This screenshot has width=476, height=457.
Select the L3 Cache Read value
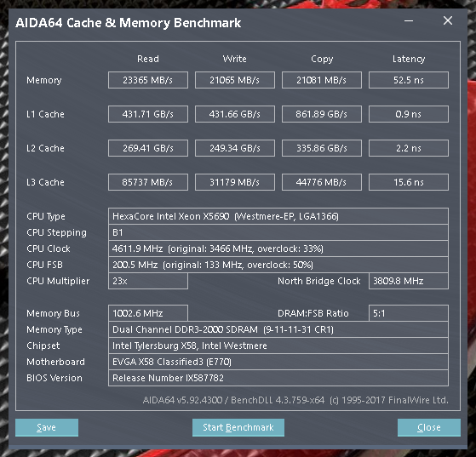[148, 182]
